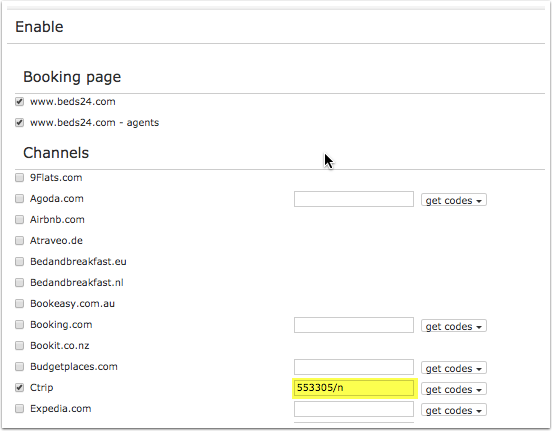The image size is (552, 431).
Task: Tick the Bedandbreakfast.nl checkbox
Action: [19, 282]
